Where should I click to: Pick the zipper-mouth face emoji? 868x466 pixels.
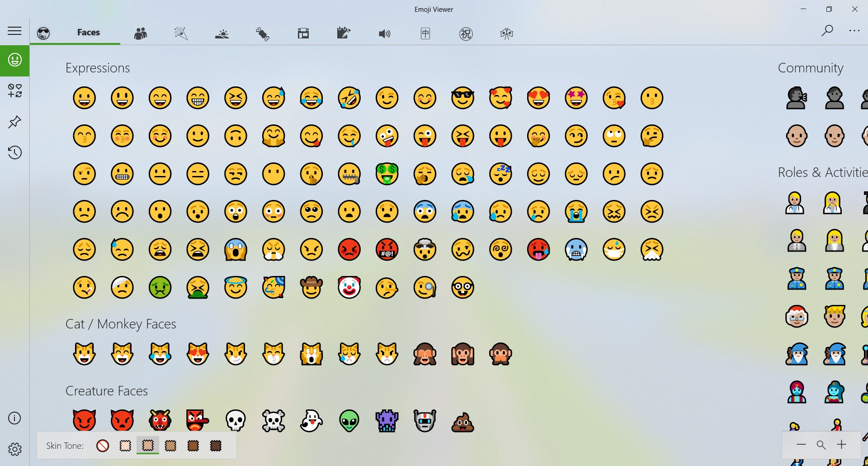(x=349, y=174)
